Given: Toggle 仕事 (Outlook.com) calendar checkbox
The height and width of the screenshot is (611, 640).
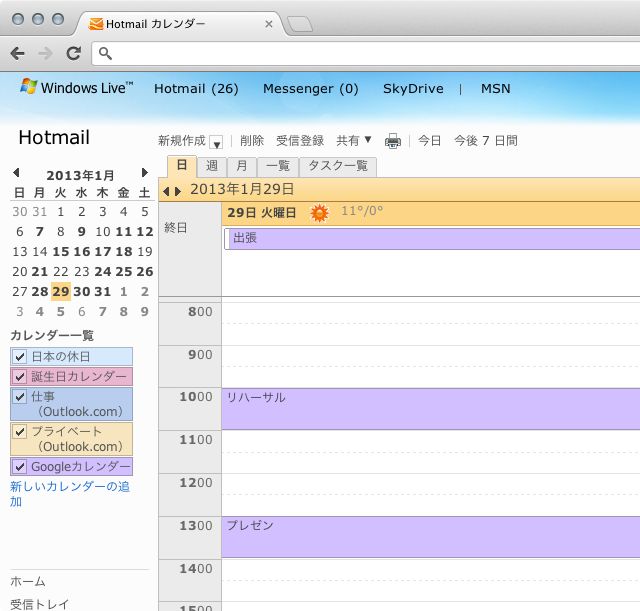Looking at the screenshot, I should pyautogui.click(x=20, y=396).
